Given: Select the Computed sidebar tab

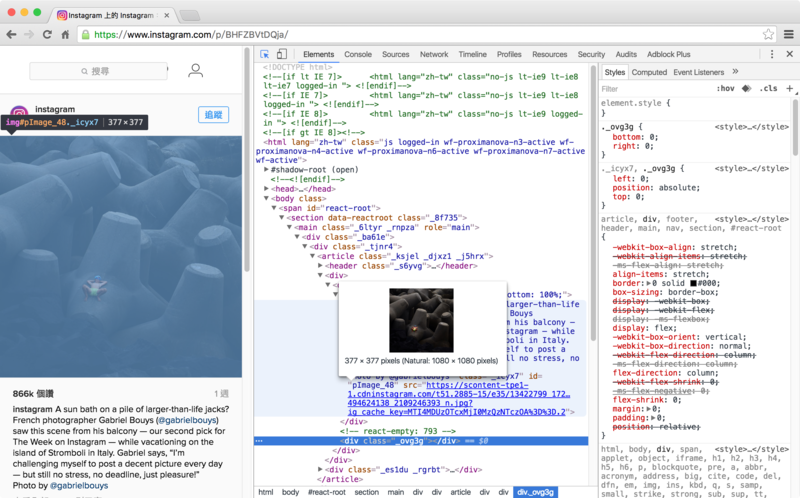Looking at the screenshot, I should pyautogui.click(x=649, y=72).
